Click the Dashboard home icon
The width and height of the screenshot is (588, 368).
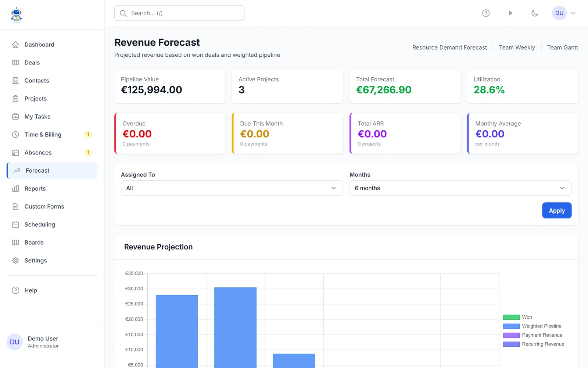tap(15, 45)
